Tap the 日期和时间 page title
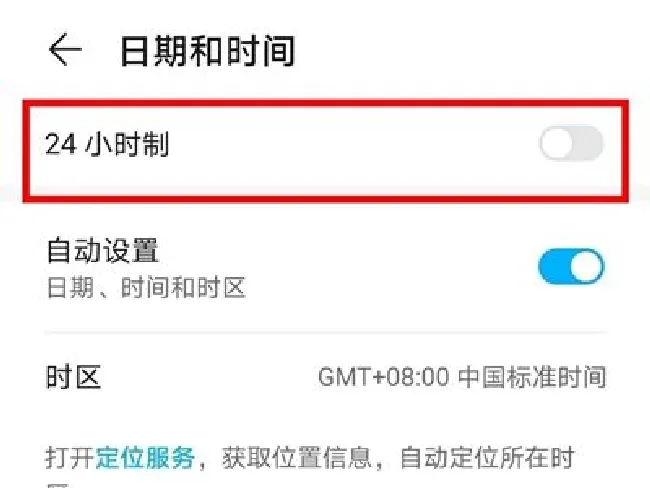 [x=207, y=51]
